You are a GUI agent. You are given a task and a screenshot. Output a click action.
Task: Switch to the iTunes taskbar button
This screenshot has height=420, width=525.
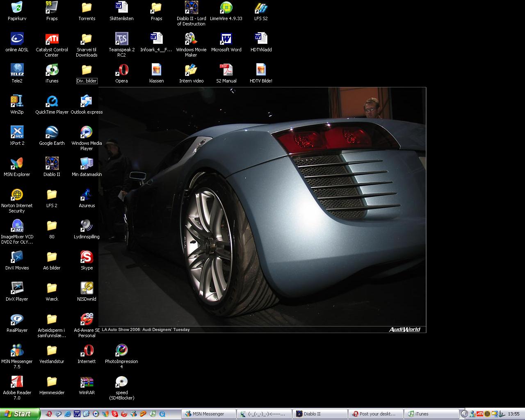(x=431, y=414)
